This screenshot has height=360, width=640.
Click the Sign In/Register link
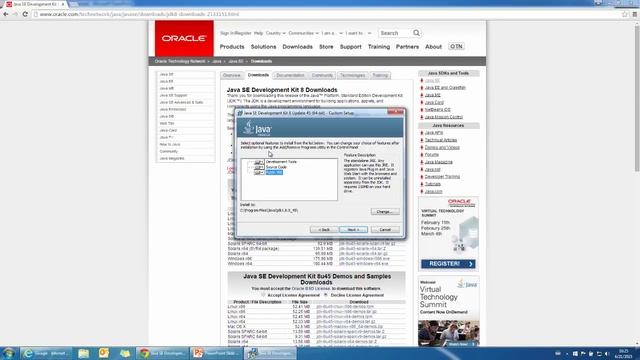pyautogui.click(x=236, y=33)
